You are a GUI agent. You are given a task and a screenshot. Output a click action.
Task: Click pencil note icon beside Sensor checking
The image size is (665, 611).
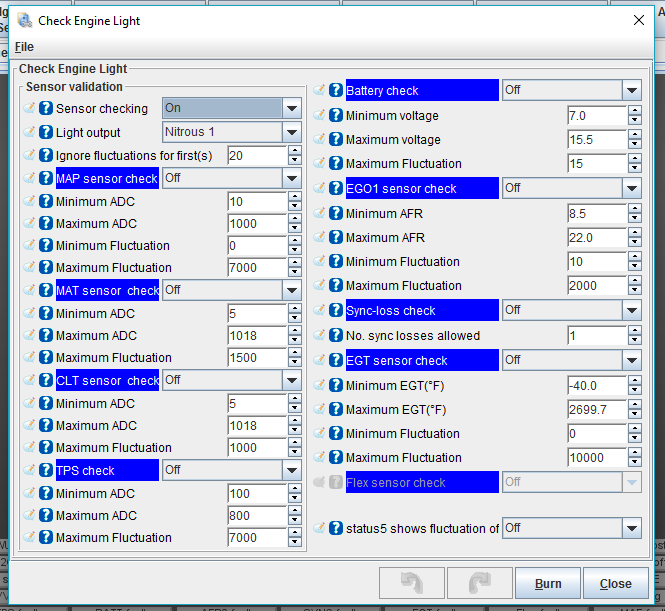29,108
